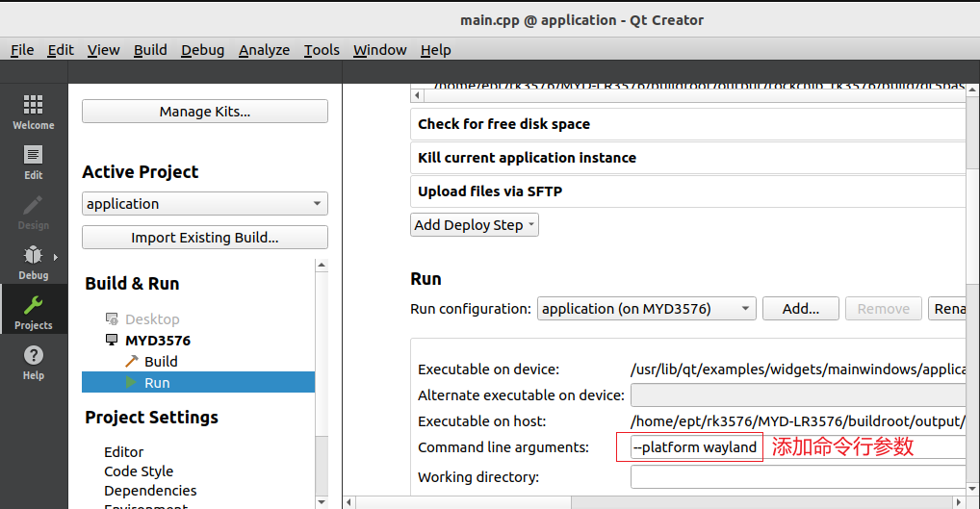
Task: Click the Working directory field
Action: [798, 477]
